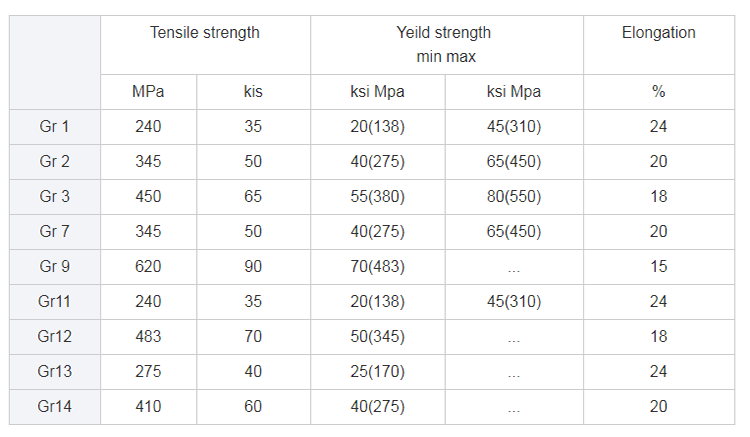
Task: Select the kis sub-header cell
Action: tap(253, 92)
